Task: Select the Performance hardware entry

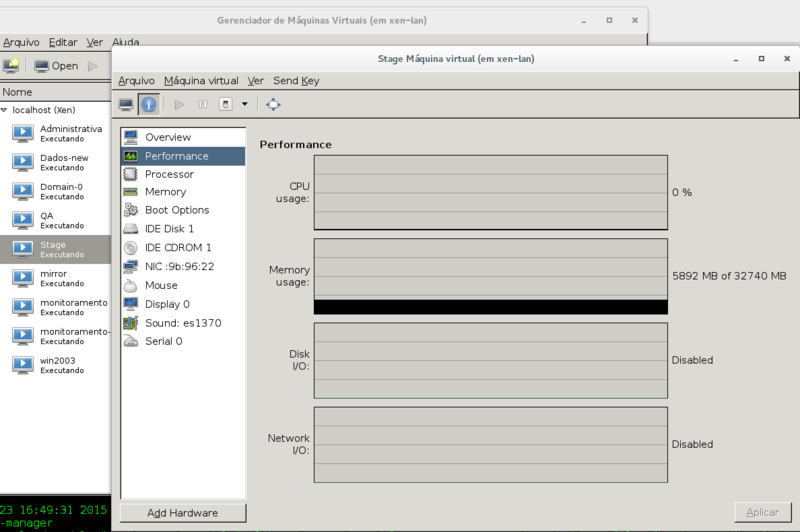Action: point(183,156)
